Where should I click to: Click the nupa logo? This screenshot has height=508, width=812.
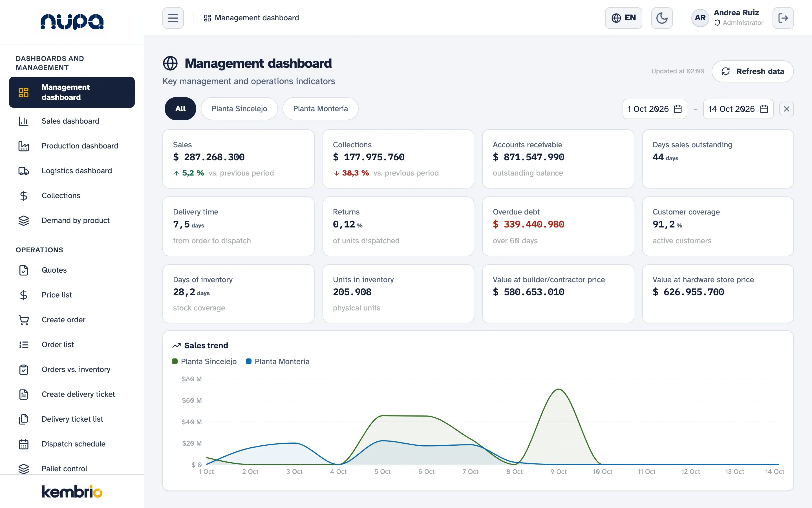pos(72,21)
